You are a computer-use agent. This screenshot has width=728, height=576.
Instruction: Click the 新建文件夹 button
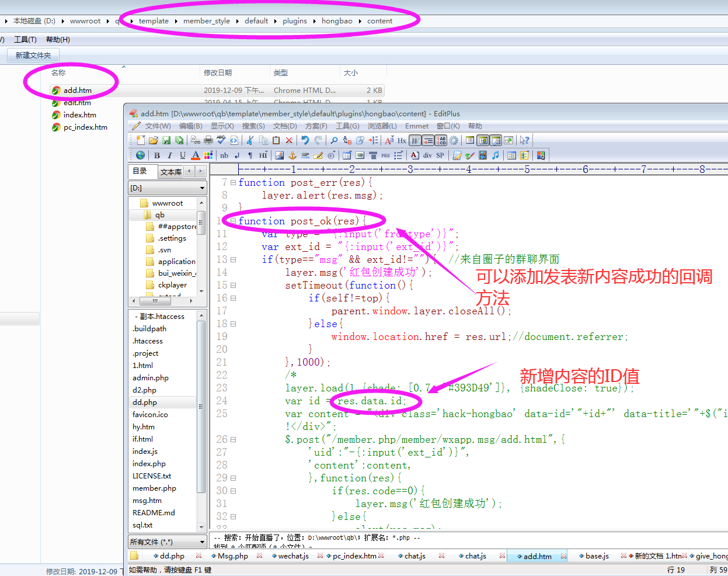click(x=33, y=55)
